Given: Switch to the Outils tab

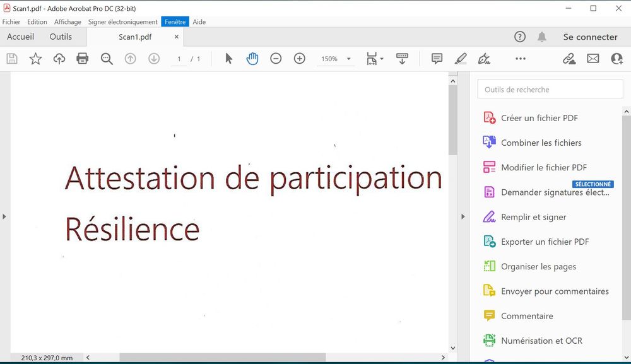Looking at the screenshot, I should (61, 37).
